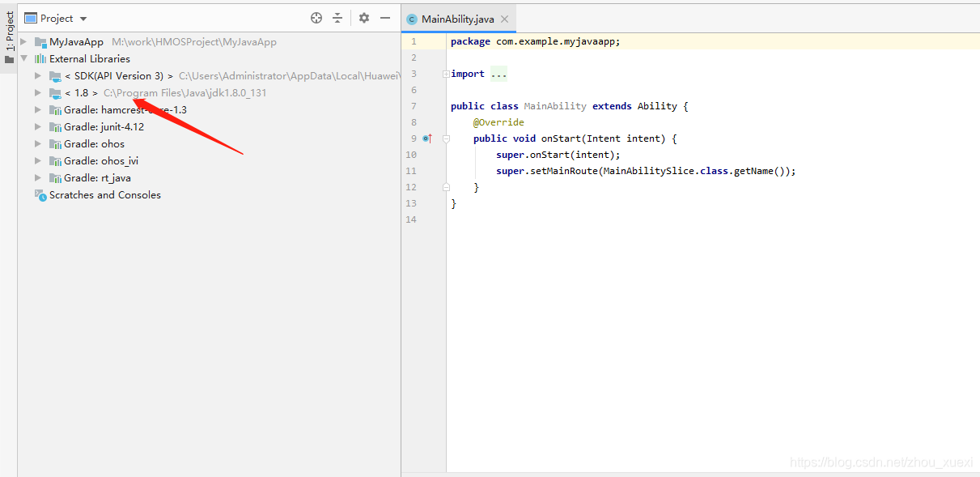Select Opened File with the crosshair locate icon
The height and width of the screenshot is (477, 980).
(x=316, y=18)
